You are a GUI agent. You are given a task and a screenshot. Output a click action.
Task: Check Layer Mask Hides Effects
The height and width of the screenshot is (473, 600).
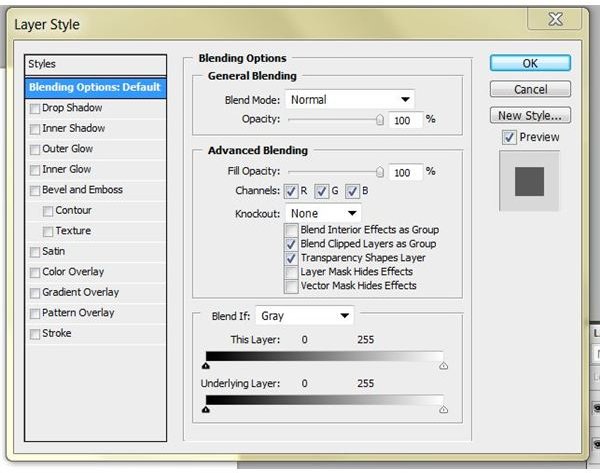tap(291, 272)
